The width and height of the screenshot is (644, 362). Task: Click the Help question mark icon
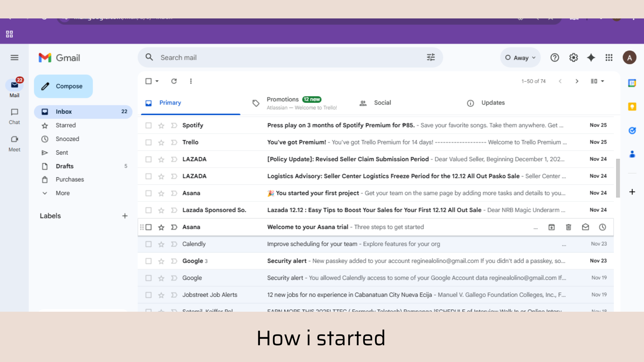[x=554, y=58]
